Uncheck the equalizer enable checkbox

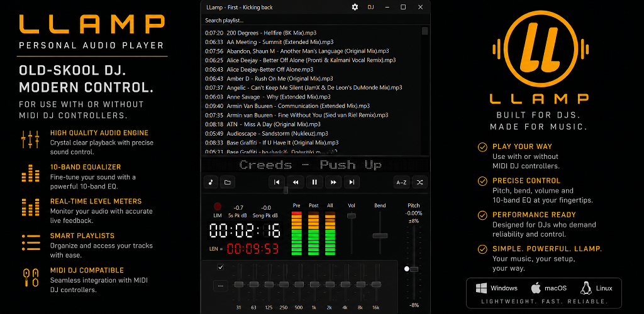coord(221,268)
